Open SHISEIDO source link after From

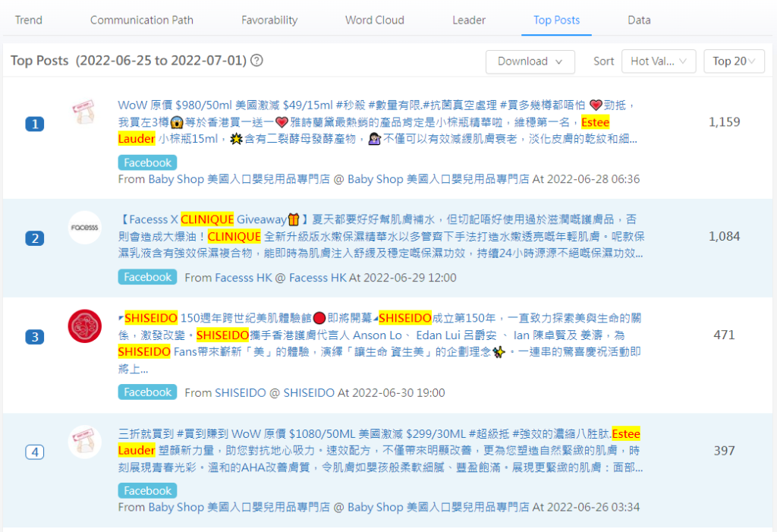[240, 392]
